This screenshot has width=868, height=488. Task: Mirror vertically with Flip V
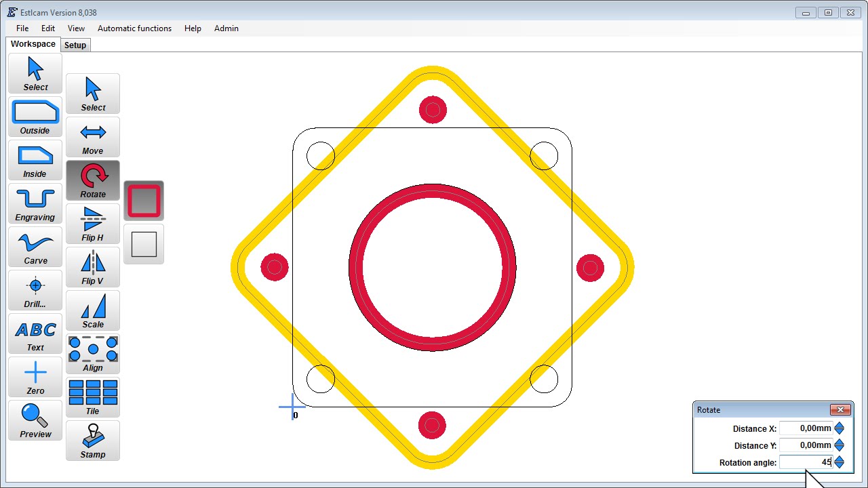93,267
